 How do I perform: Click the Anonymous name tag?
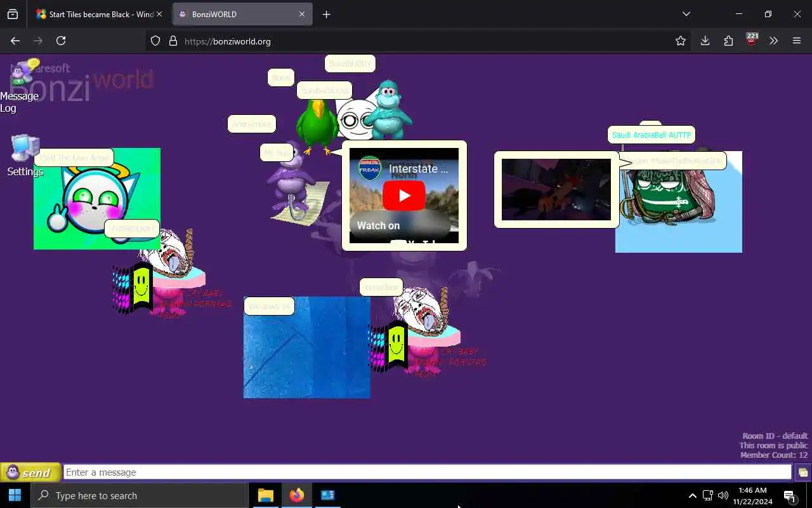pos(252,124)
